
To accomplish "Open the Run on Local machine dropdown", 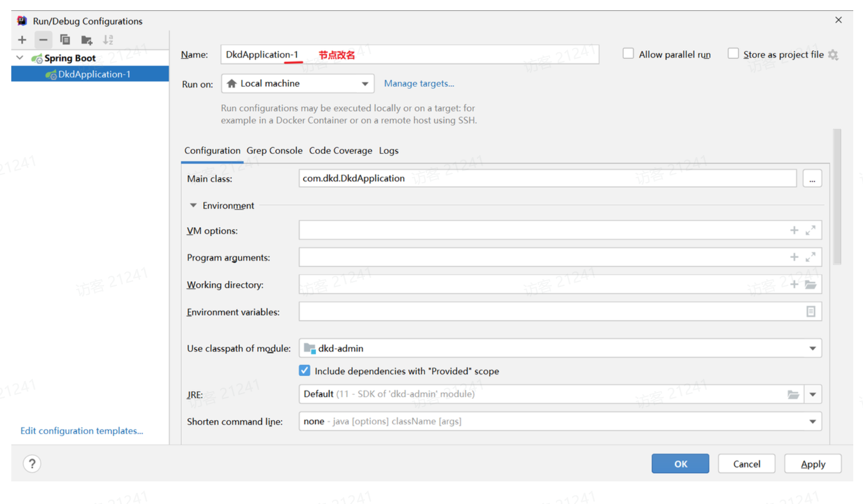I will [x=297, y=84].
